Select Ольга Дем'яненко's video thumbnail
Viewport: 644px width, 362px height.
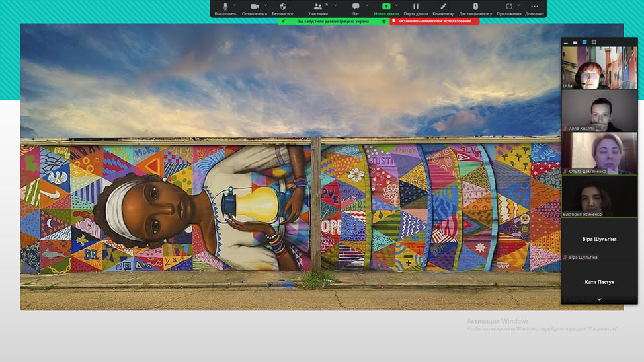(x=599, y=153)
